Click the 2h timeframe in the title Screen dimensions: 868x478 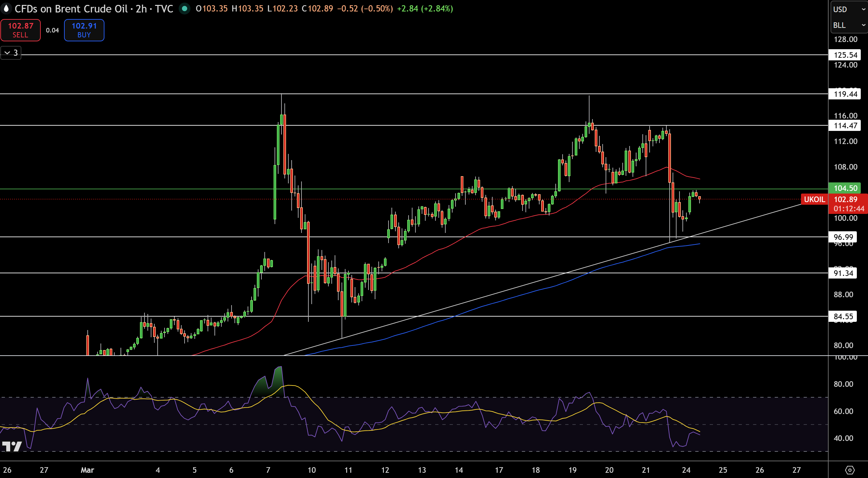pos(141,9)
